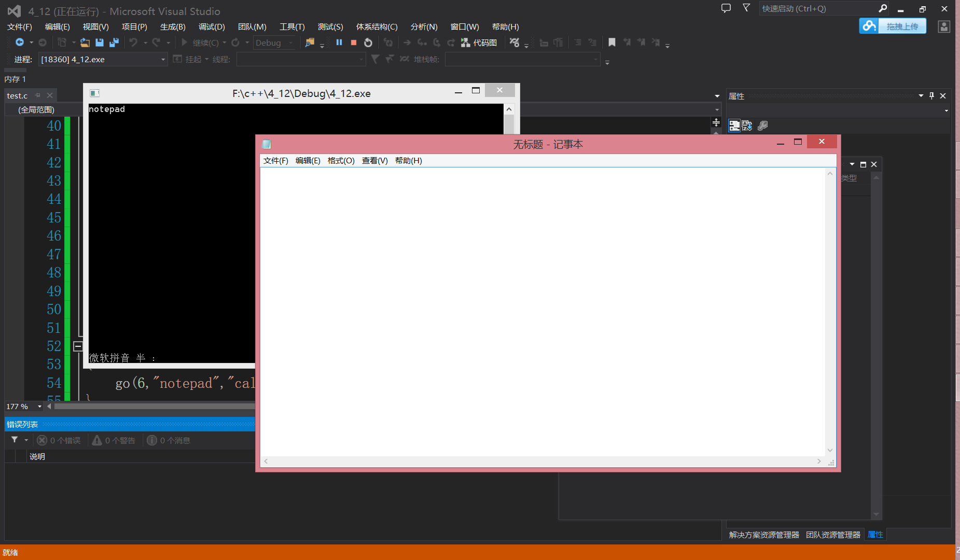Open the 调试(D) Debug menu
960x560 pixels.
coord(212,26)
